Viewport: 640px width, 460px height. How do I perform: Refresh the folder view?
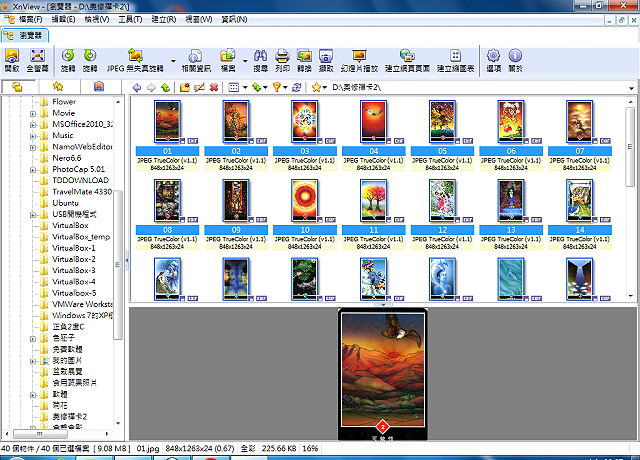pyautogui.click(x=297, y=87)
